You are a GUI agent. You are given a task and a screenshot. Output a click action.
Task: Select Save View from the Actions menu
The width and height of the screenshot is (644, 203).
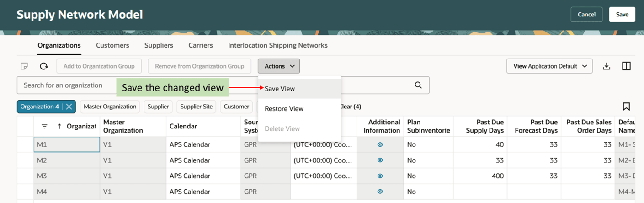tap(280, 89)
